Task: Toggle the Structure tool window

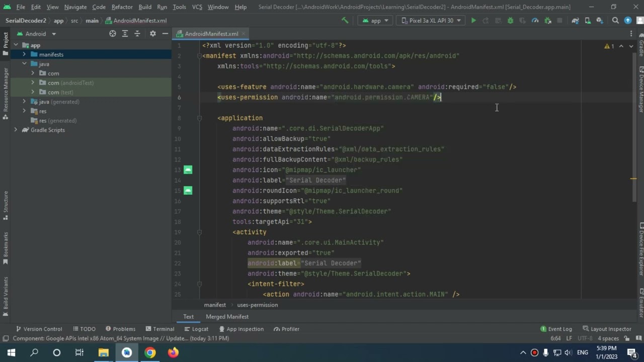Action: (x=6, y=205)
